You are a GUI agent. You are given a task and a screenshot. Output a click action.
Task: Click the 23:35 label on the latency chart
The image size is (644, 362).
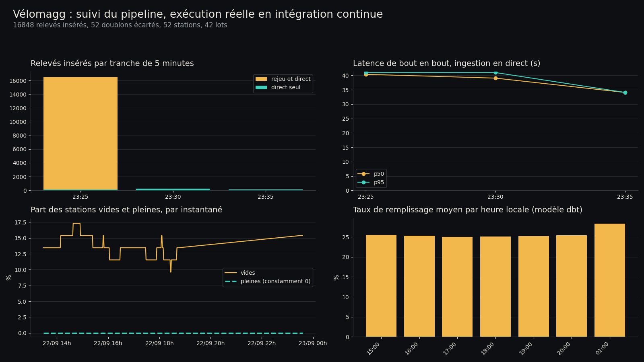pyautogui.click(x=625, y=197)
